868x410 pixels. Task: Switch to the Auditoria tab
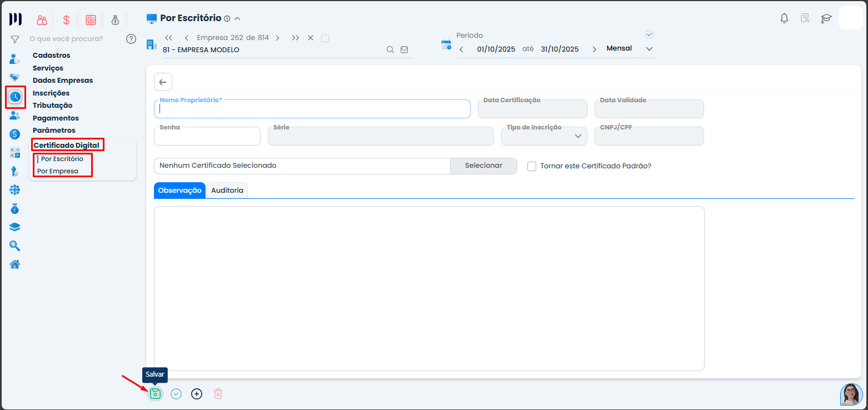(227, 190)
